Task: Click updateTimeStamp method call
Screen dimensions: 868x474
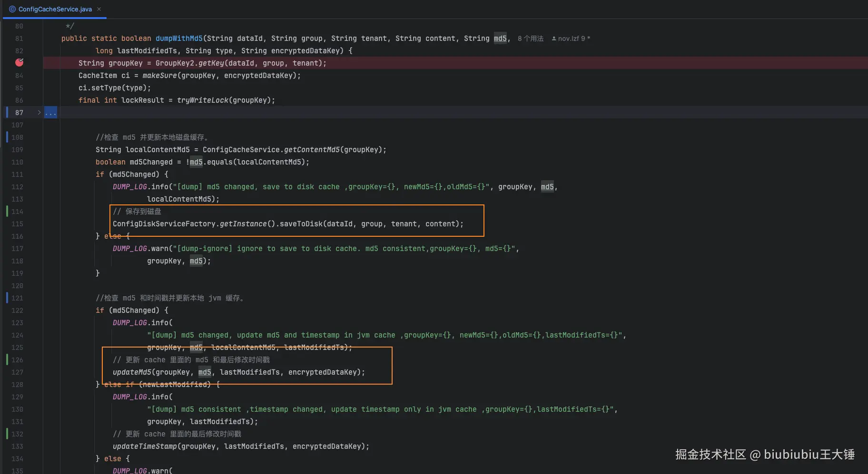Action: pos(145,446)
